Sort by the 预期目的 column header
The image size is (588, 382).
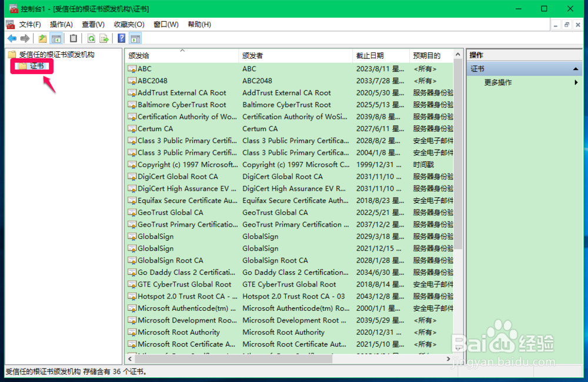pyautogui.click(x=432, y=55)
